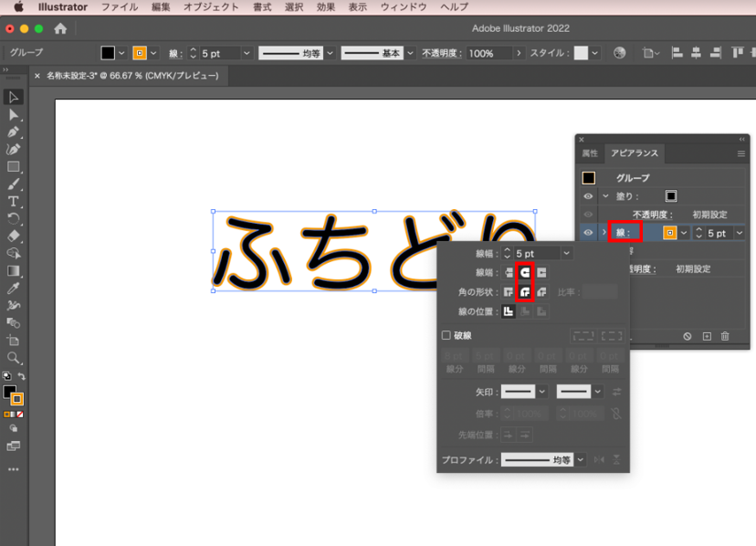Select the Direct Selection tool
This screenshot has height=546, width=756.
pos(13,115)
